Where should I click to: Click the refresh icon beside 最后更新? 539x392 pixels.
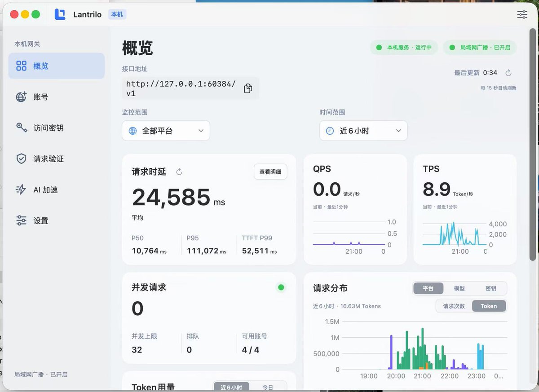click(x=508, y=73)
